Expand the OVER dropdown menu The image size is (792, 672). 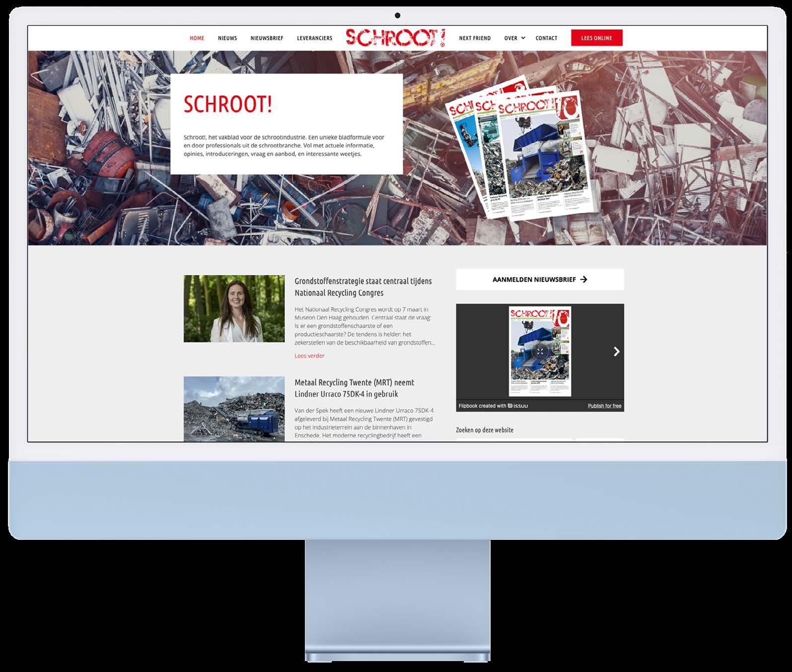514,38
